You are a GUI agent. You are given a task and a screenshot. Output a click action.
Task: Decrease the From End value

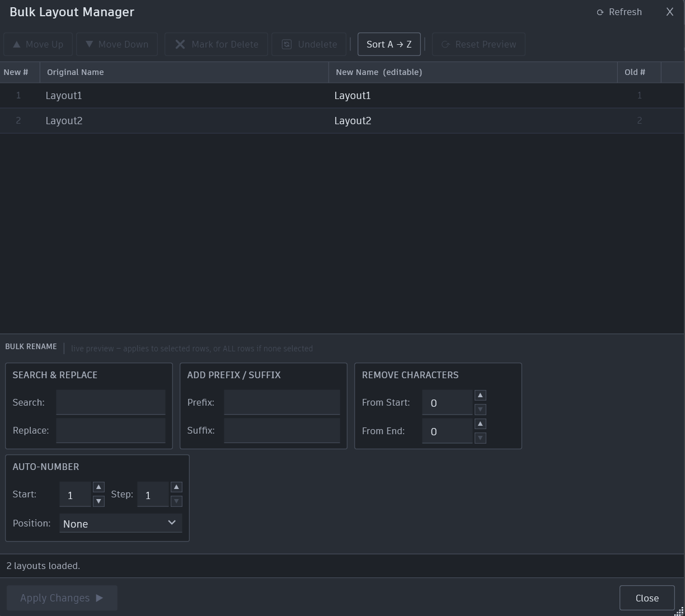click(480, 438)
